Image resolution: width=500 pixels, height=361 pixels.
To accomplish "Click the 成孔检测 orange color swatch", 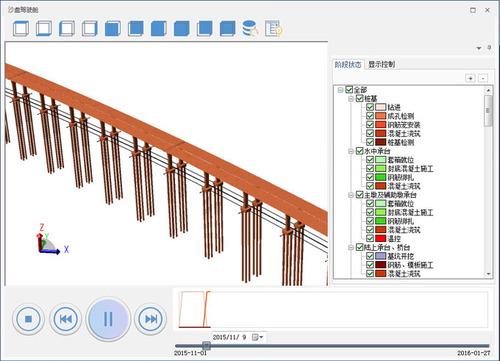I will click(380, 116).
